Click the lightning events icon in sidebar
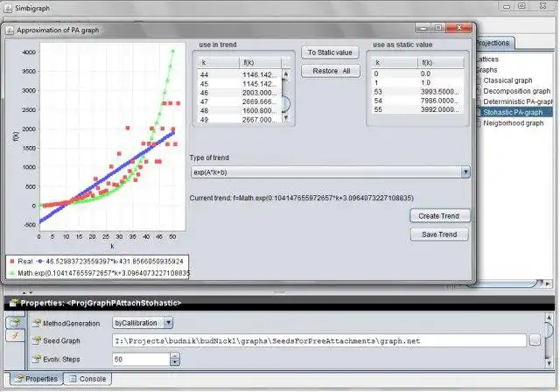The image size is (560, 392). (x=15, y=336)
